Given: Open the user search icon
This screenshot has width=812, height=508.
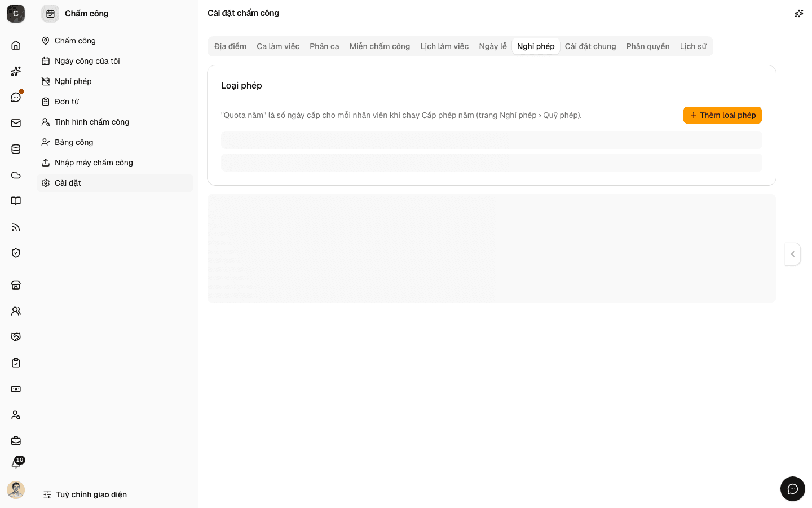Looking at the screenshot, I should click(16, 415).
